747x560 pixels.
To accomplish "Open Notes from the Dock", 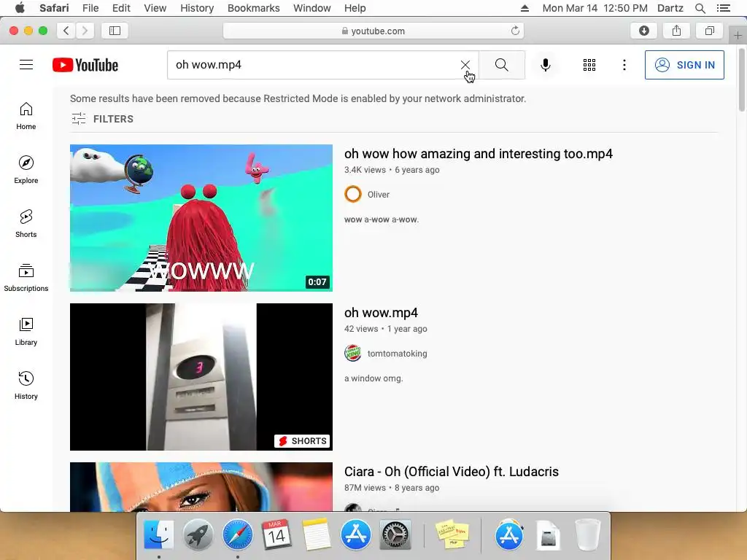I will point(316,534).
